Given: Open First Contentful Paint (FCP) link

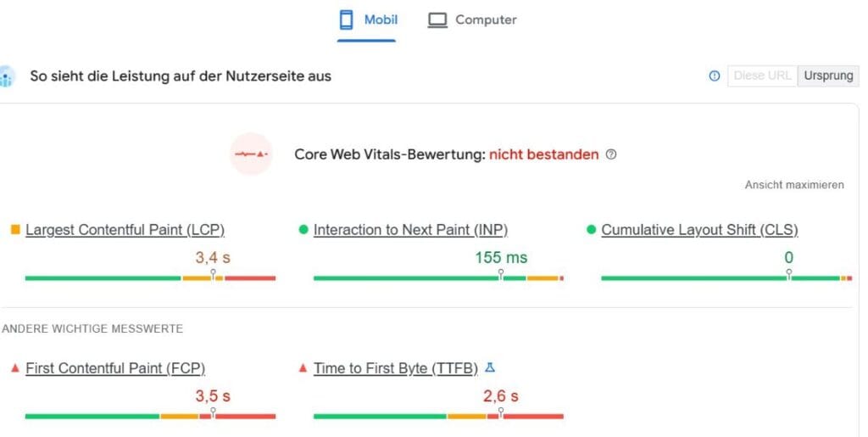Looking at the screenshot, I should coord(115,368).
